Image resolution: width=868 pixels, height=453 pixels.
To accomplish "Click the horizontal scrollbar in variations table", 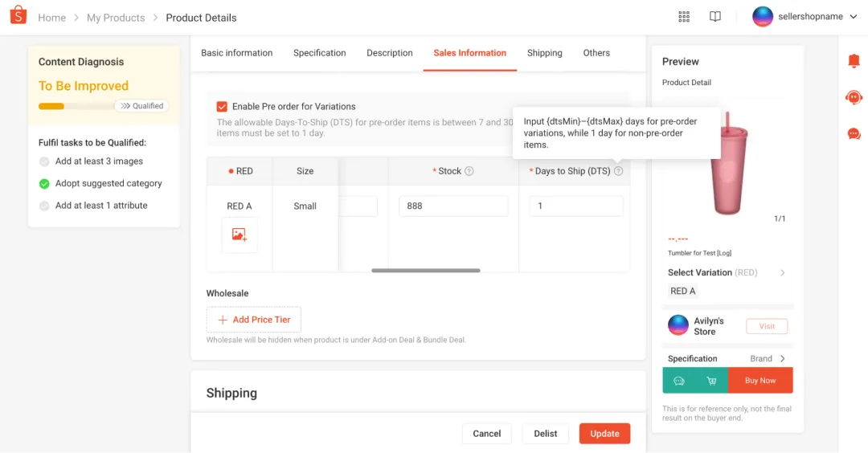I will coord(425,271).
